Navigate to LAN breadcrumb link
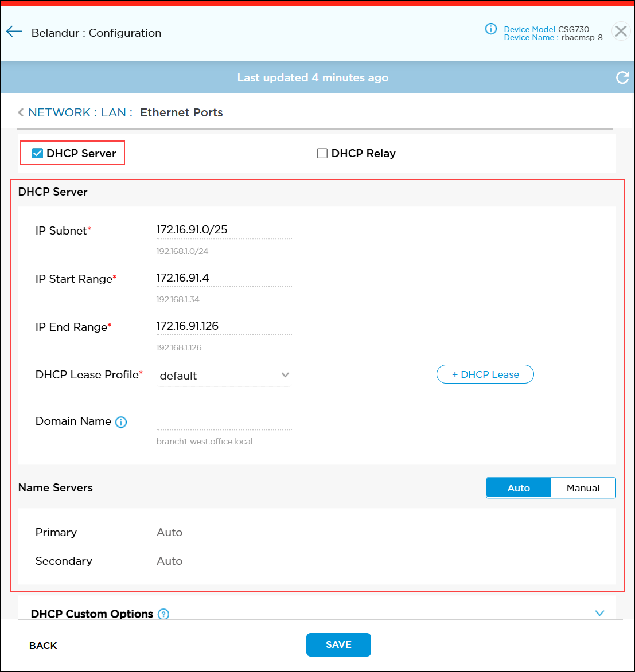 point(113,112)
